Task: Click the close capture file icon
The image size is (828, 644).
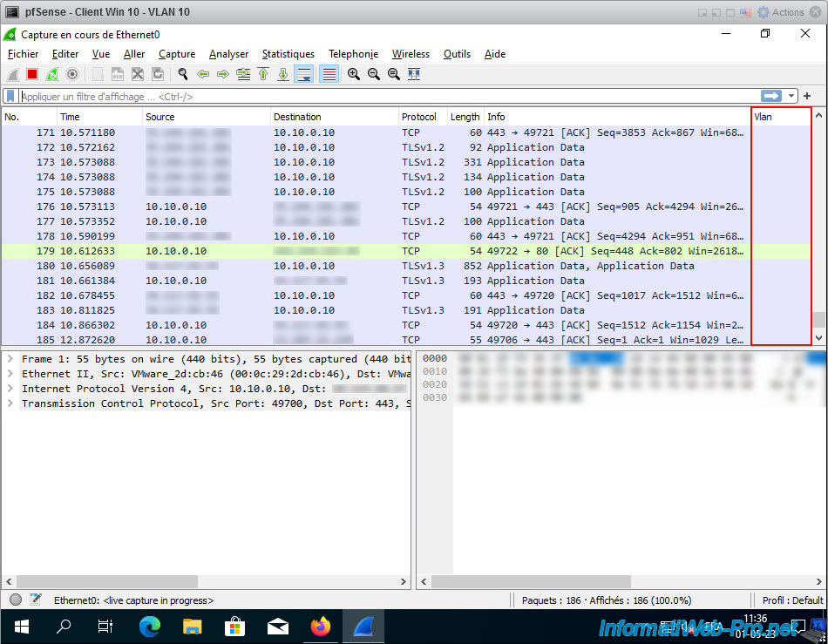Action: 138,74
